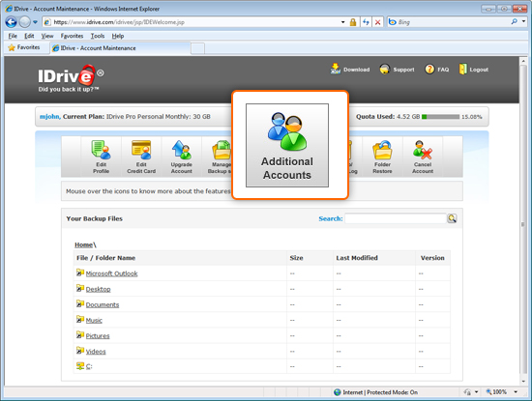Open the Favorites menu
The image size is (532, 401).
coord(72,36)
